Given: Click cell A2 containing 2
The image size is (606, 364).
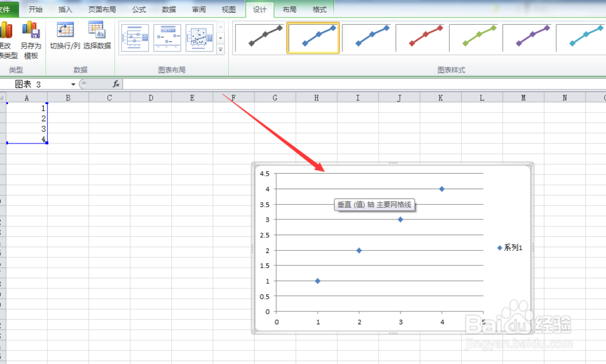Looking at the screenshot, I should (27, 118).
